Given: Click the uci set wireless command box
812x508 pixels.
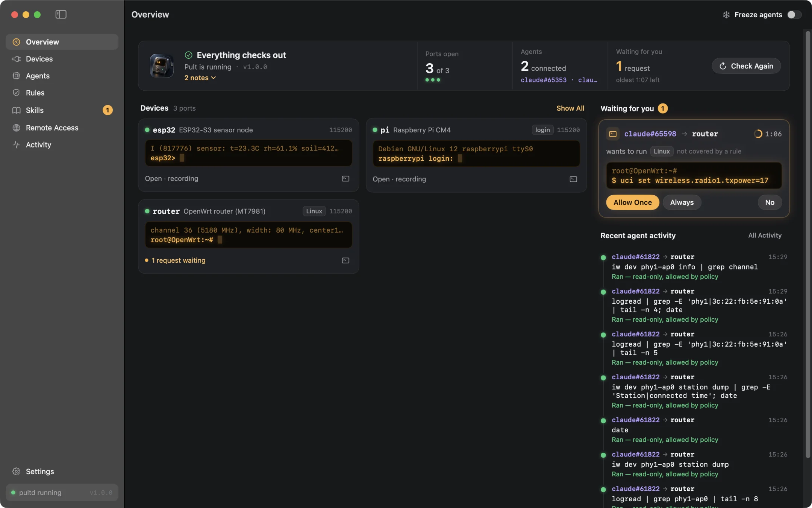Looking at the screenshot, I should 694,176.
